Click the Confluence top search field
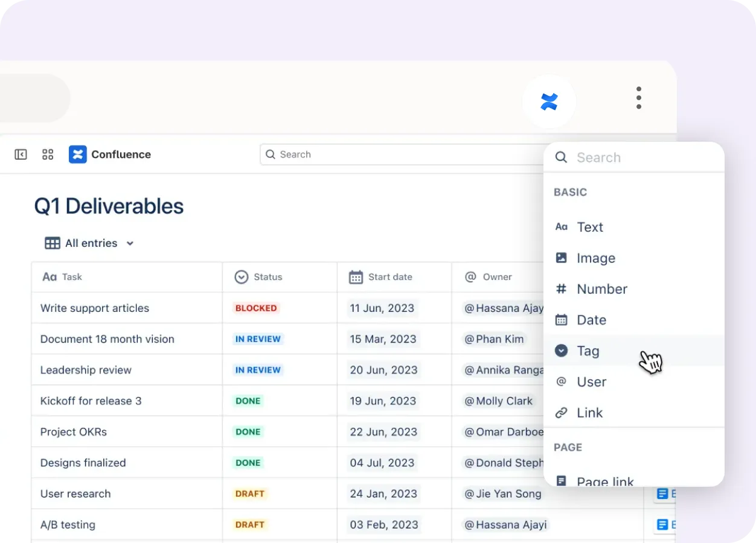This screenshot has width=756, height=543. [402, 154]
